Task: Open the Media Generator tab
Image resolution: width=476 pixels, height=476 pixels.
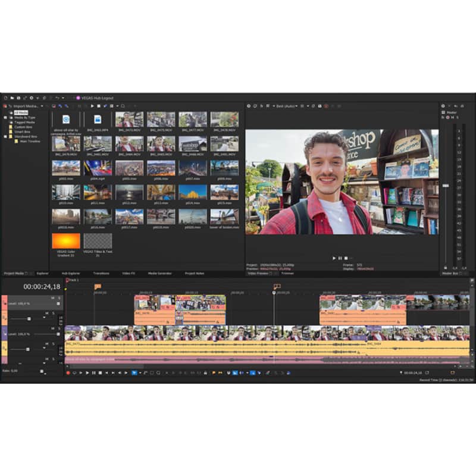Action: coord(159,274)
